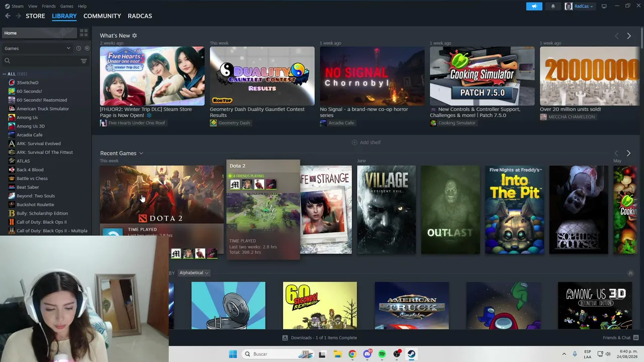Click the Back 4 Blood sidebar icon
The image size is (644, 362).
tap(12, 170)
